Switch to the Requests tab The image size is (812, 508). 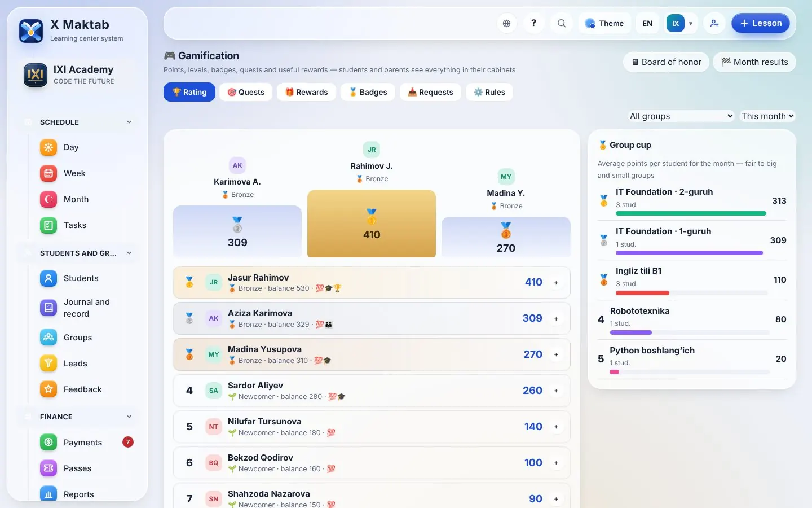[430, 92]
